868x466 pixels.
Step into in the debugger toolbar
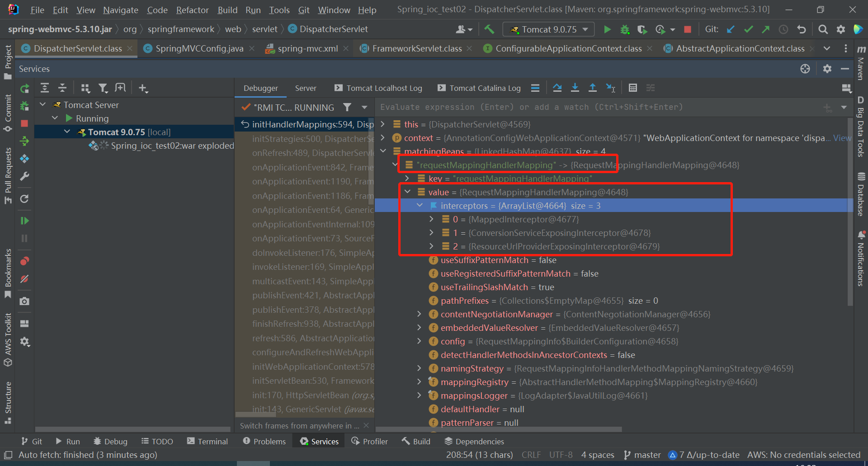tap(575, 88)
